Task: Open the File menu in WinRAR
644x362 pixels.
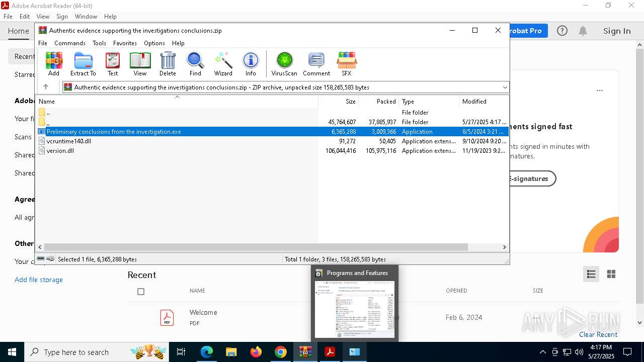Action: (43, 43)
